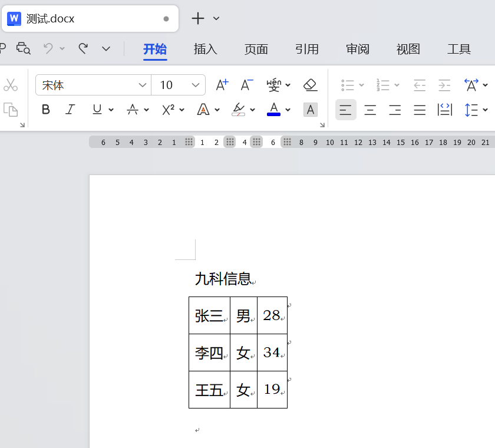Toggle italic formatting
This screenshot has width=495, height=448.
[70, 110]
